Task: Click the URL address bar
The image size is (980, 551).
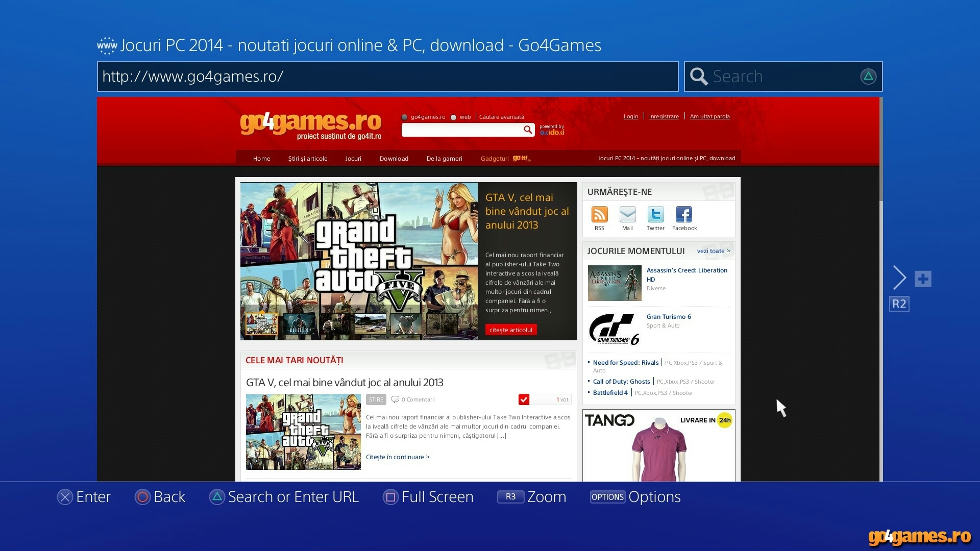Action: pyautogui.click(x=387, y=77)
